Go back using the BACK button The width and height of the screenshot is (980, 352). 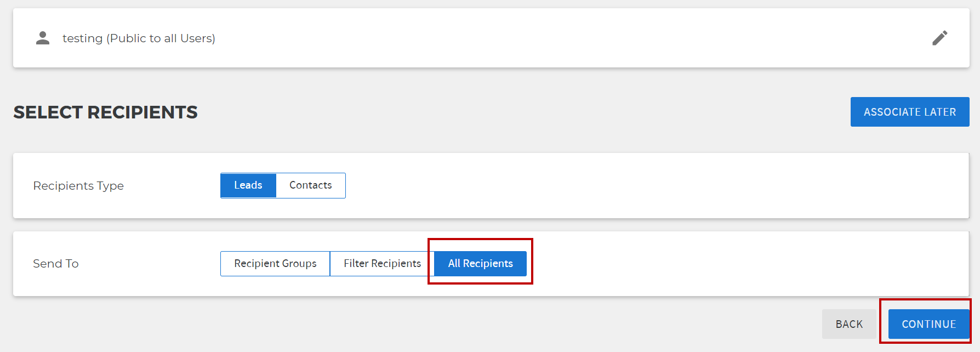(x=849, y=324)
